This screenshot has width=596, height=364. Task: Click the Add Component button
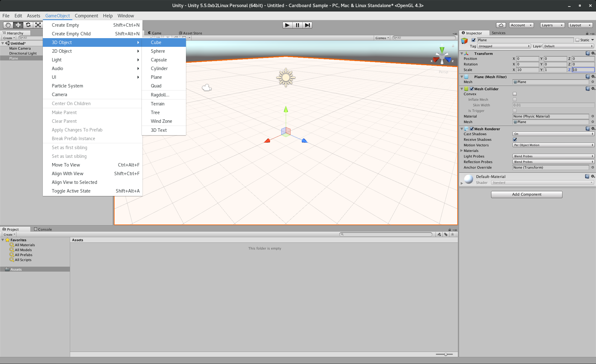tap(526, 194)
